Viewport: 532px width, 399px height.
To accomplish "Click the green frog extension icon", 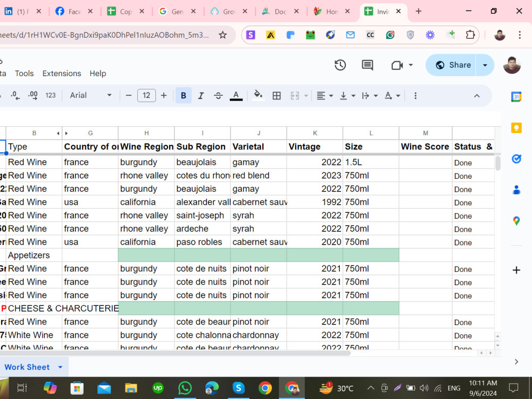I will click(310, 35).
